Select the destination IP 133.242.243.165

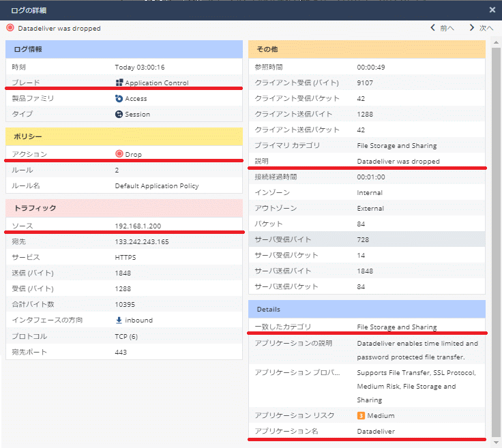click(141, 242)
